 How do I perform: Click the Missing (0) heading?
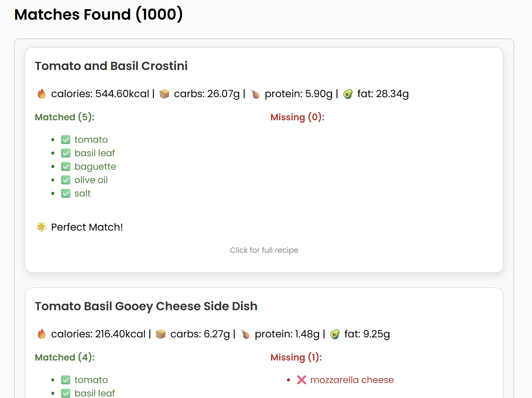tap(297, 117)
